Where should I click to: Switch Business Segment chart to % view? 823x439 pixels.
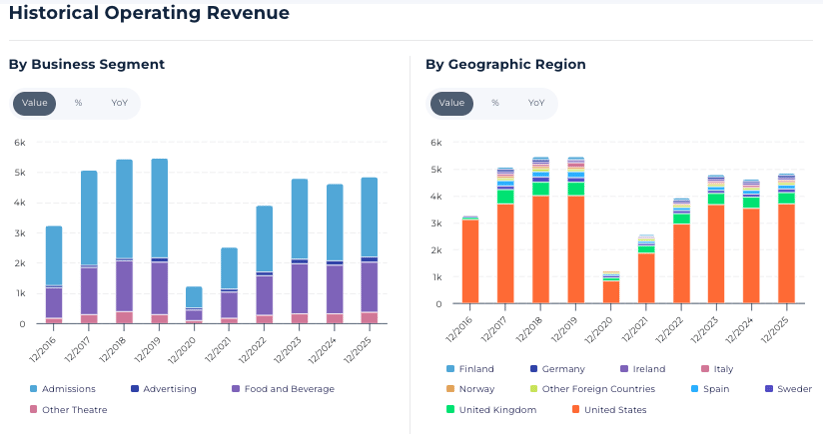click(78, 103)
